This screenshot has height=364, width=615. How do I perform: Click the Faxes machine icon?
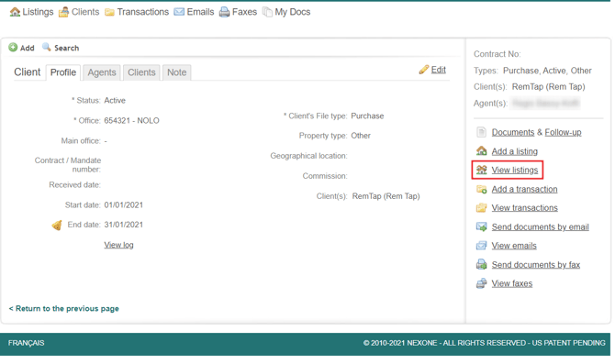pos(224,12)
